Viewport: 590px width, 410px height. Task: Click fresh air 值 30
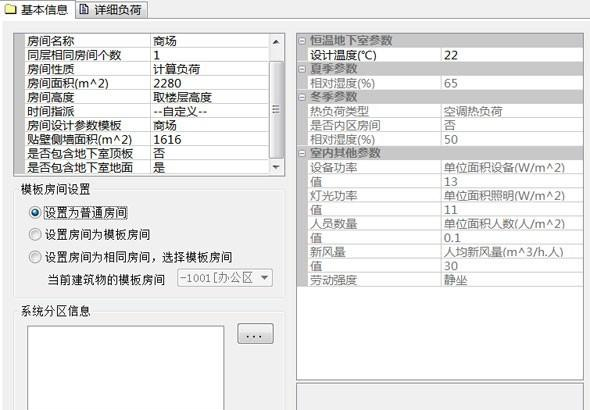(x=512, y=266)
